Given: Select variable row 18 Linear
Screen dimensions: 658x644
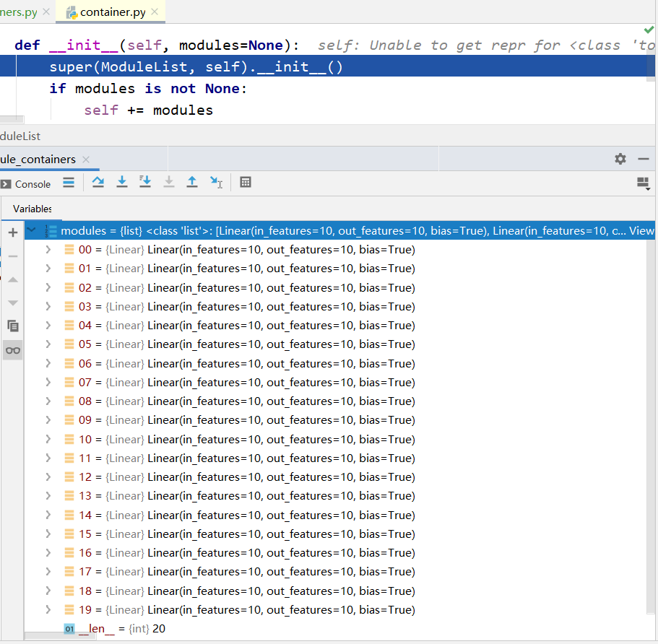Looking at the screenshot, I should point(336,591).
